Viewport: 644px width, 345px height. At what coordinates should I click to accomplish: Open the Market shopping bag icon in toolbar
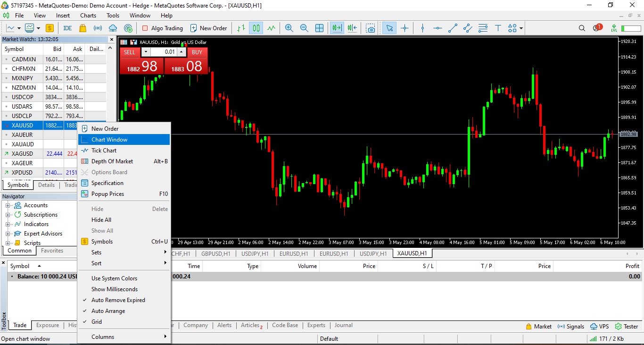83,28
